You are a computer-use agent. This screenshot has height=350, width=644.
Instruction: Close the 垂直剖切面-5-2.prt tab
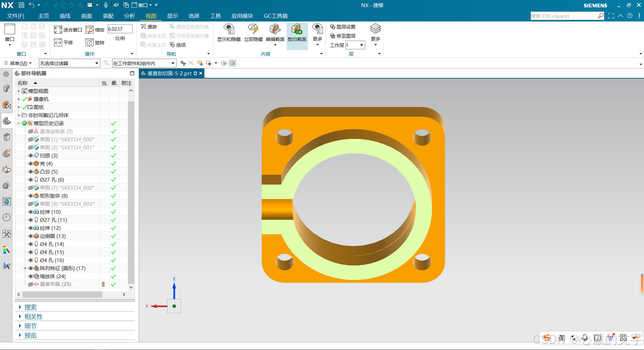point(201,73)
